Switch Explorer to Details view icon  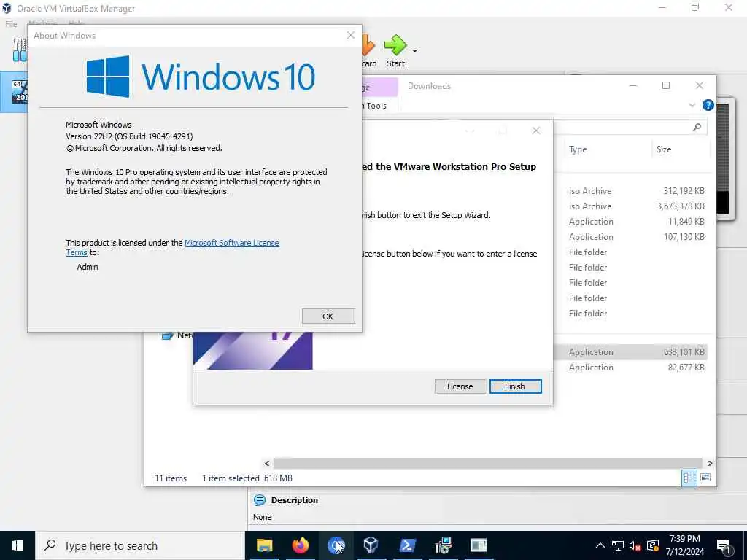pos(689,478)
